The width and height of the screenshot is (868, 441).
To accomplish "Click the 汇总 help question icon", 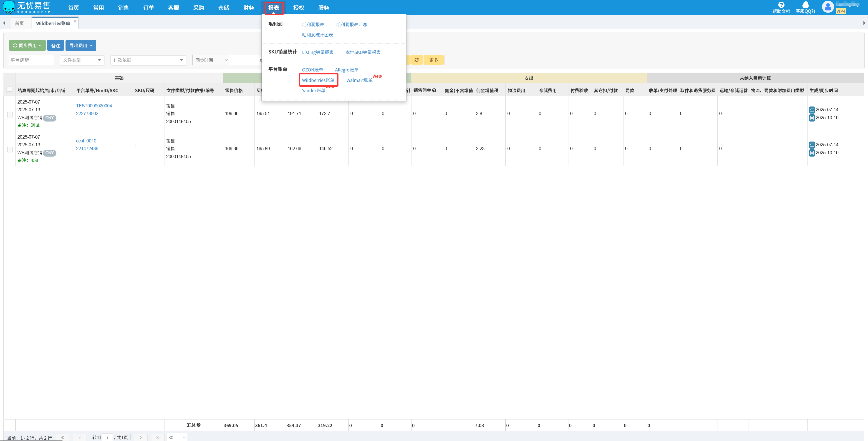I will (x=199, y=425).
